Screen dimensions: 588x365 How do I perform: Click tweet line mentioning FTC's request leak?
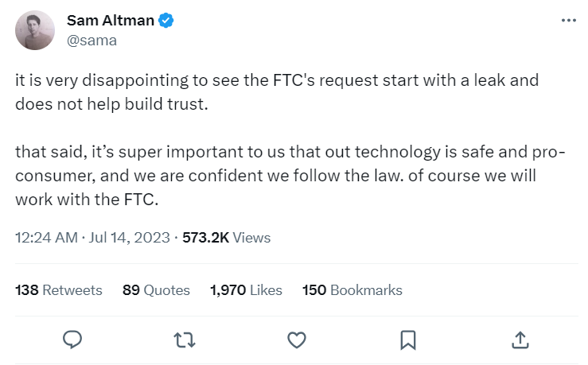coord(277,80)
